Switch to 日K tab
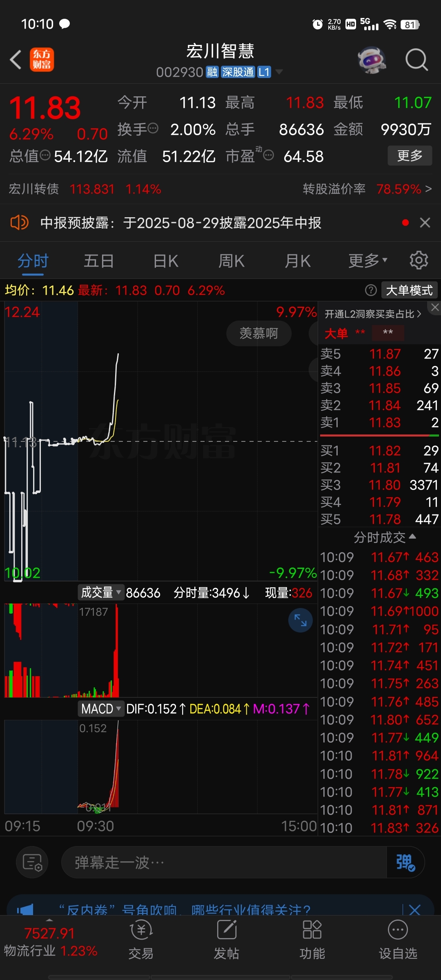The image size is (441, 980). coord(166,260)
